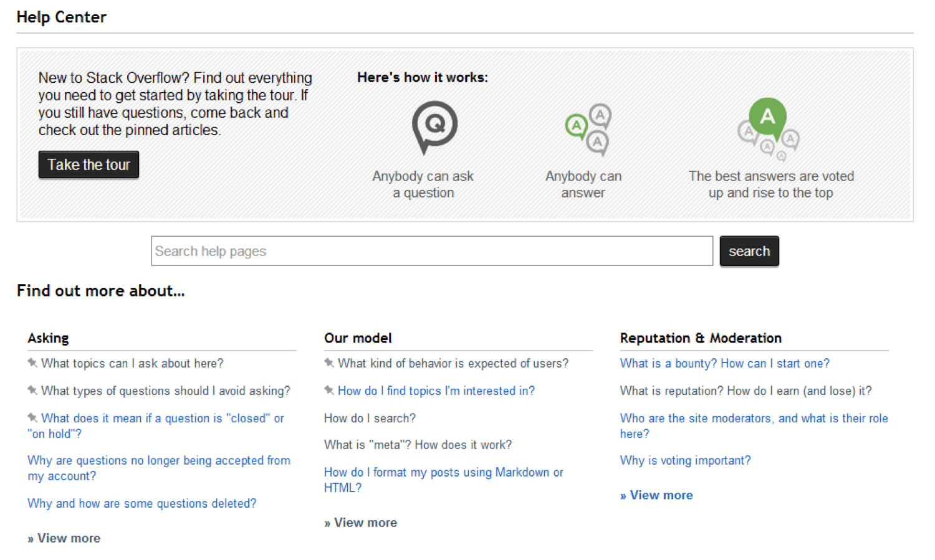Click the Asking section heading
Screen dimensions: 935x560
[x=48, y=338]
